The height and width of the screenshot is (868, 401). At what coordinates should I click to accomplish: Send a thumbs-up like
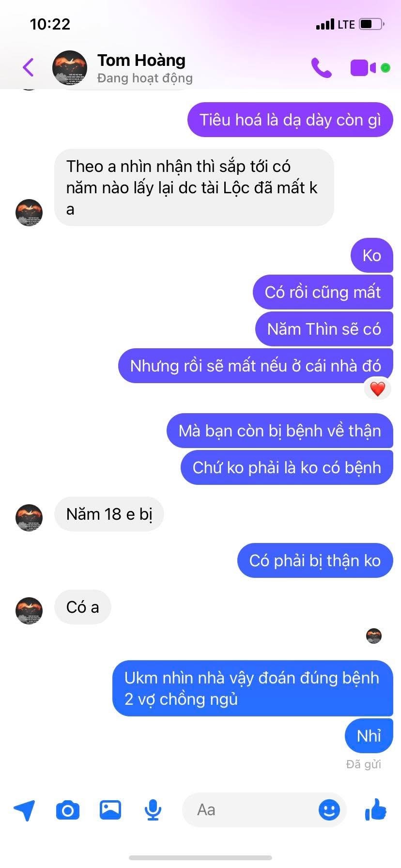(376, 808)
